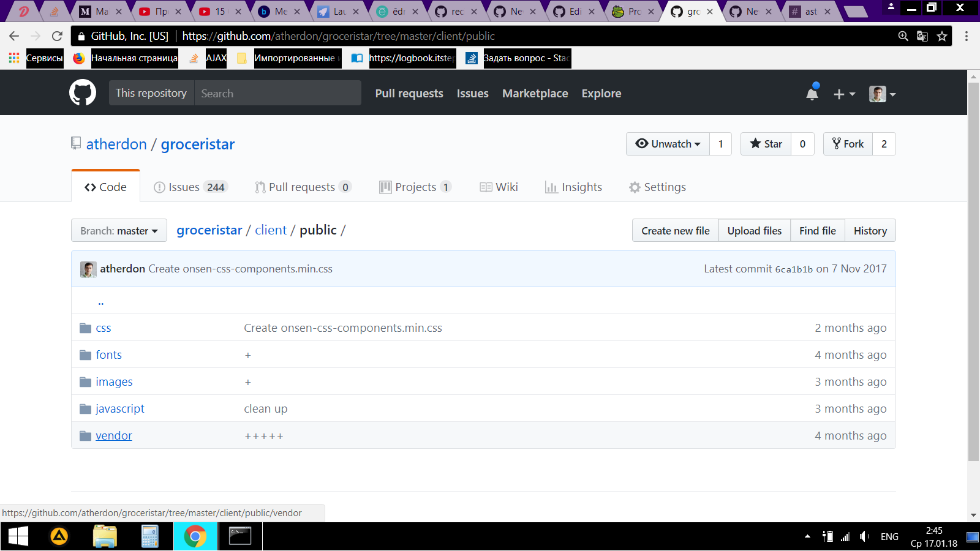Screen dimensions: 980x551
Task: Open the Chrome three-dot menu
Action: click(x=967, y=36)
